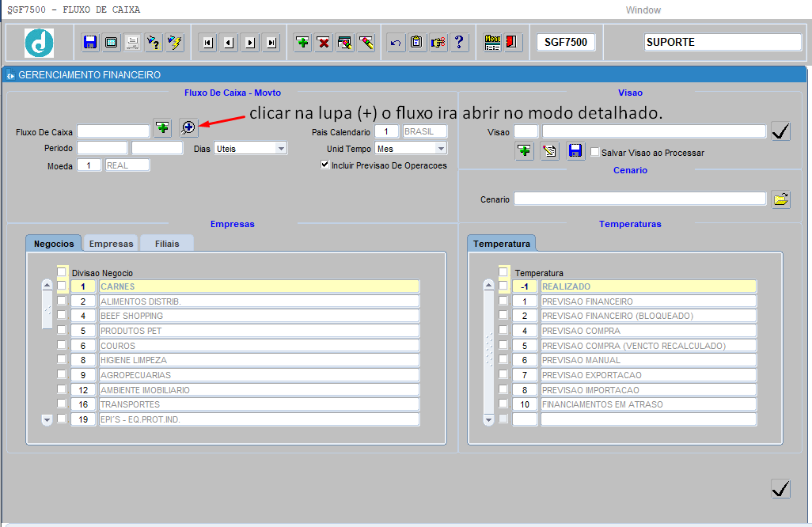Switch to the Filiais tab
This screenshot has width=812, height=527.
[167, 243]
